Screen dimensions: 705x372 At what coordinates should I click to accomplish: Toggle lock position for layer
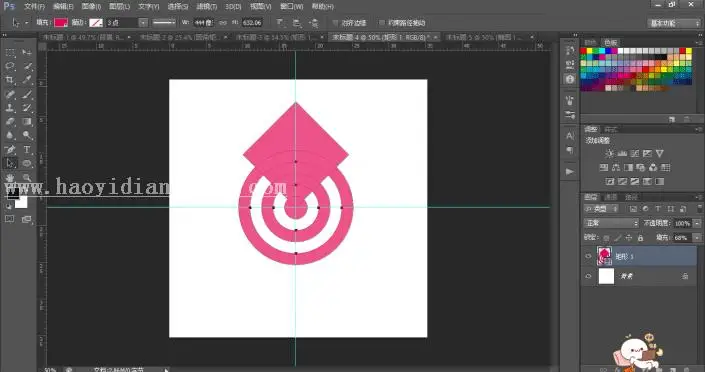coord(629,238)
